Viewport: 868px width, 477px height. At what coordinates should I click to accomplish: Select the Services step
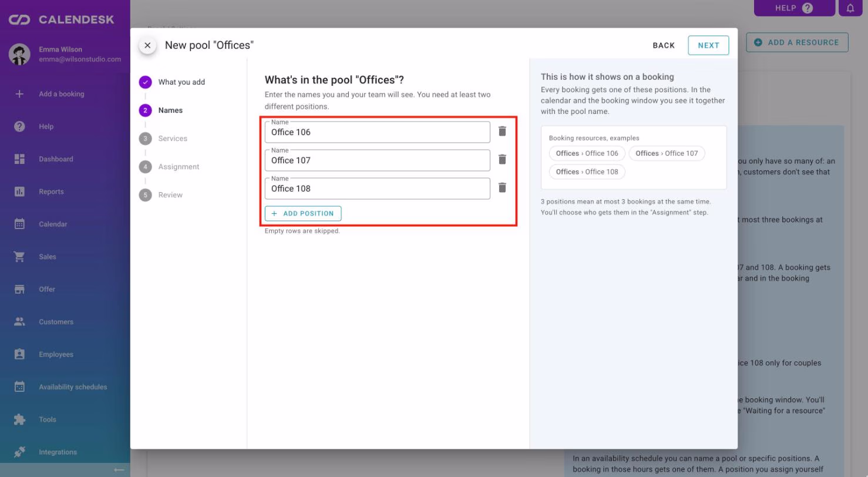click(164, 139)
